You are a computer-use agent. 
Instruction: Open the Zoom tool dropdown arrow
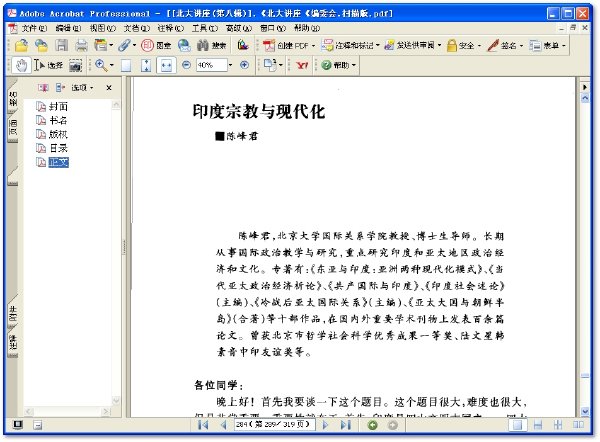(112, 65)
